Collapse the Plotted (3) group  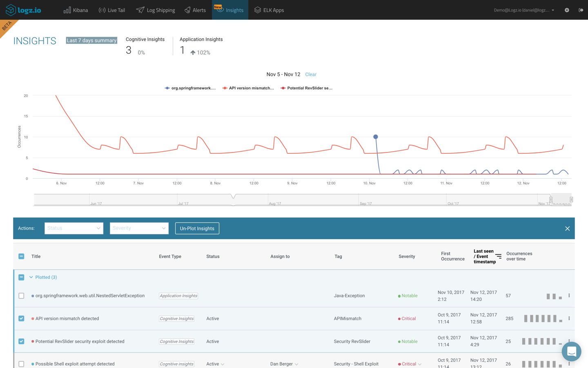[x=43, y=277]
